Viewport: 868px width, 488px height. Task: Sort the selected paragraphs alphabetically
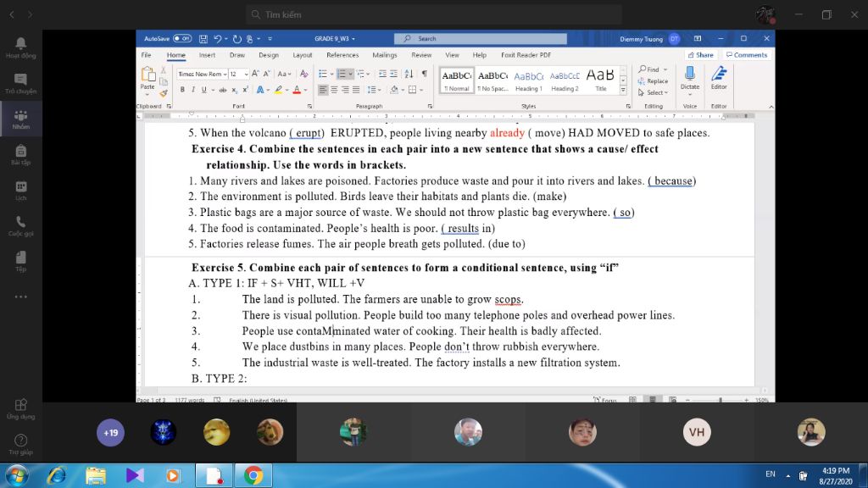[x=409, y=74]
